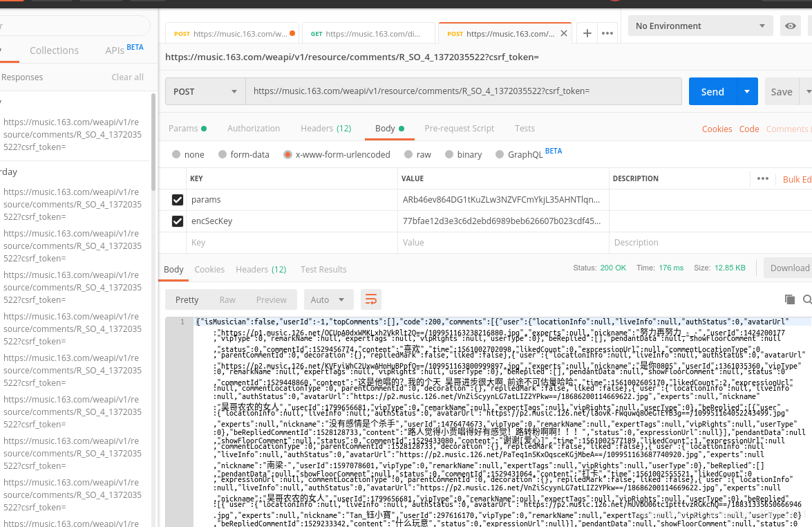The image size is (812, 527).
Task: Open the tab options ellipsis menu
Action: click(x=607, y=34)
